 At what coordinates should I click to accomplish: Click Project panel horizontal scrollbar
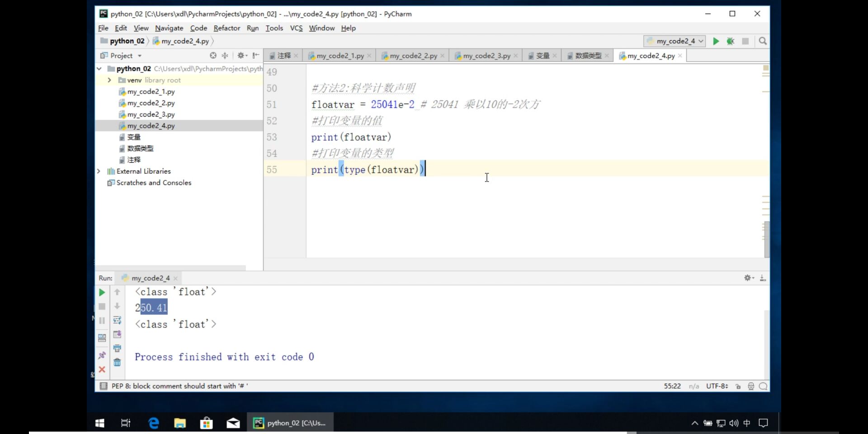[170, 268]
